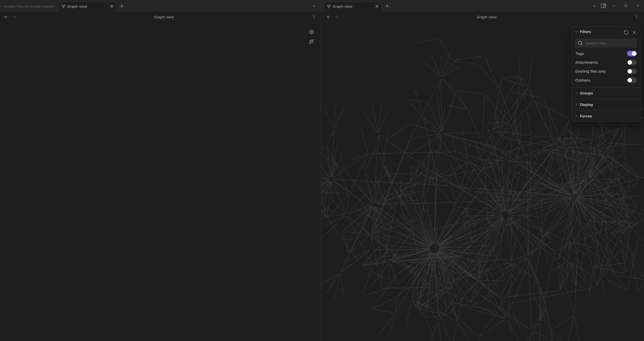Close the graph filters panel
Image resolution: width=644 pixels, height=341 pixels.
(x=634, y=32)
